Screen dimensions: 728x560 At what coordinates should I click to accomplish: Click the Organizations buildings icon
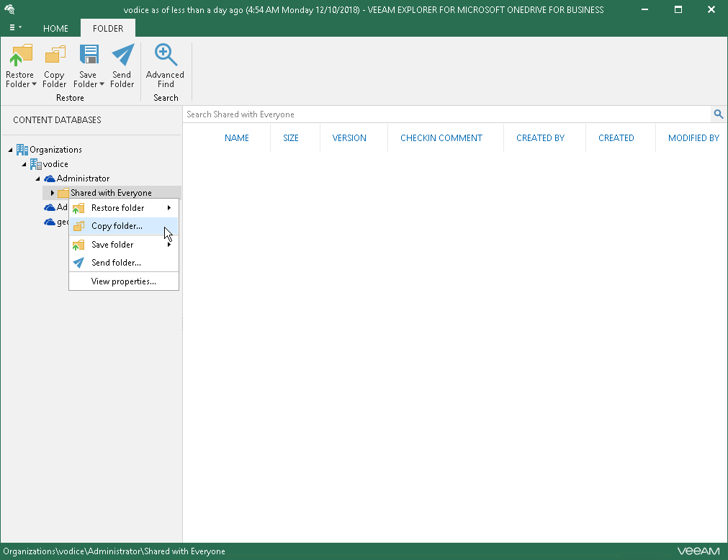(22, 150)
